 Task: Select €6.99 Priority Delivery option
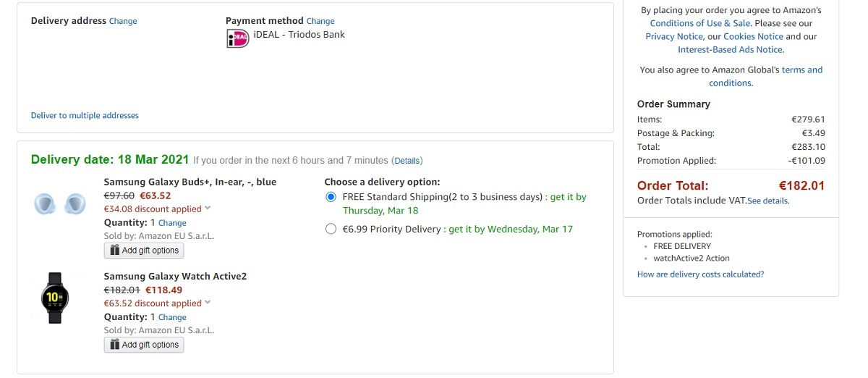click(331, 230)
